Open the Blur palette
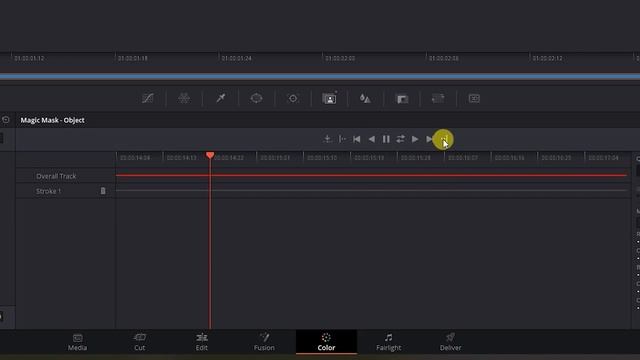 pyautogui.click(x=365, y=98)
